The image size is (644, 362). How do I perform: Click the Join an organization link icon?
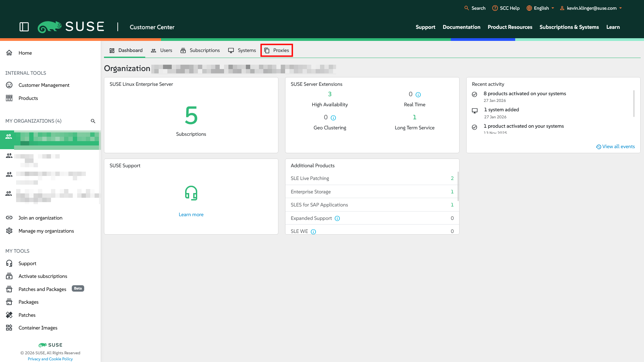[9, 218]
